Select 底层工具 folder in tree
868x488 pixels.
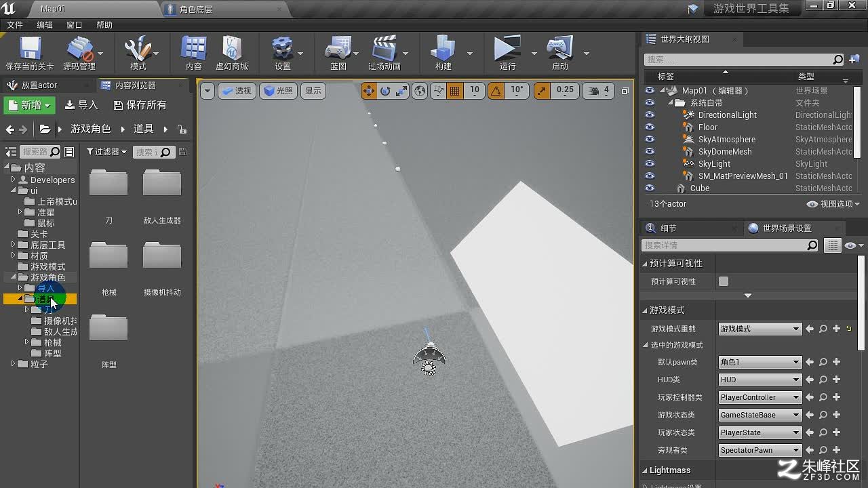[47, 245]
